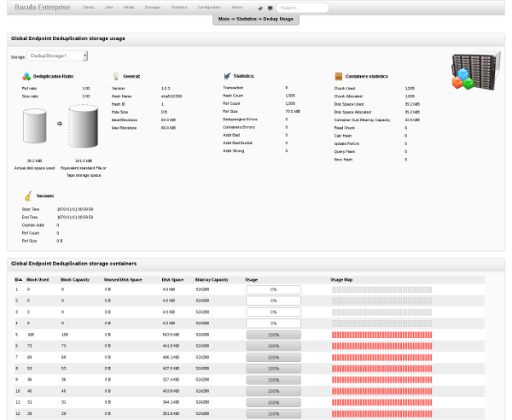Click the 0% usage bar for container 1

click(x=274, y=289)
